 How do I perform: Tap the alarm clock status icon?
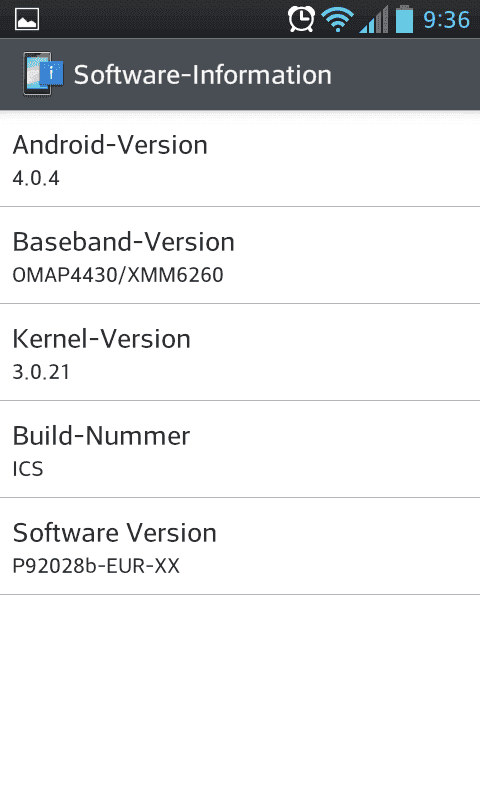tap(301, 19)
